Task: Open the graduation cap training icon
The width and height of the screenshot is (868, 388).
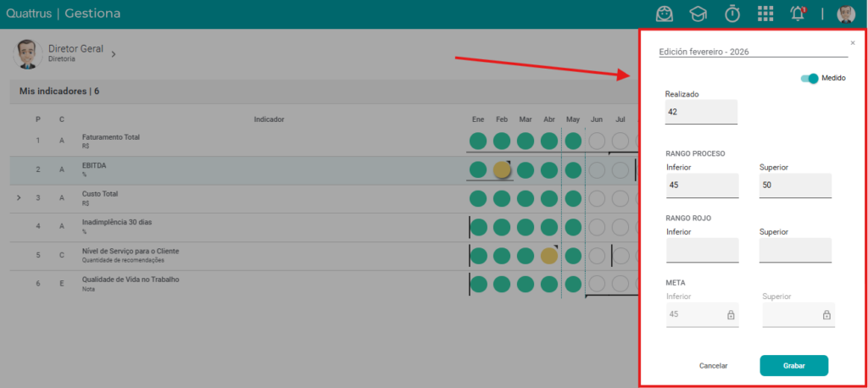Action: tap(698, 14)
